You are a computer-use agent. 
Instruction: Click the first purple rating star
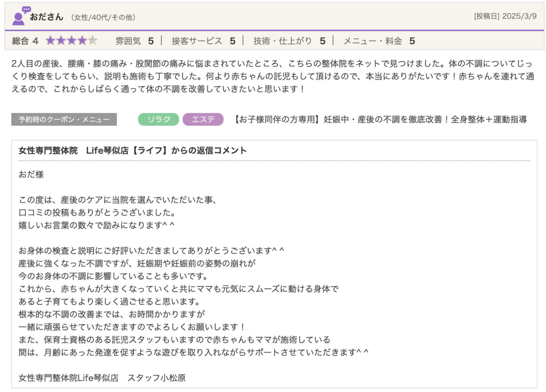(x=50, y=41)
